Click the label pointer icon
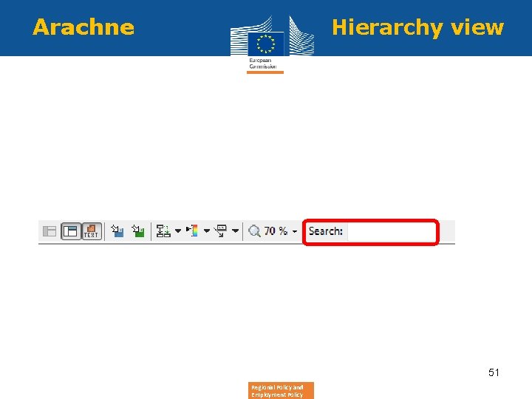 (220, 231)
